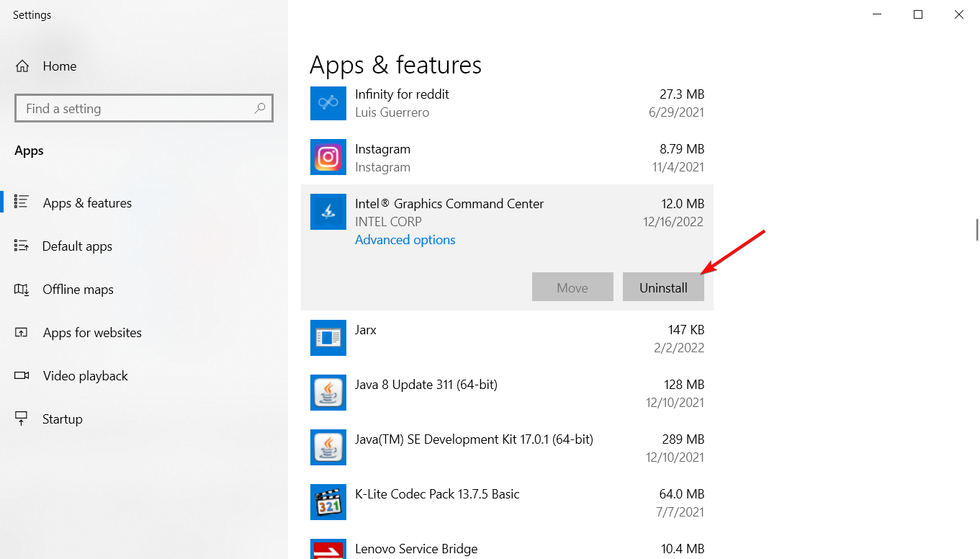980x559 pixels.
Task: Select K-Lite Codec Pack 13.7.5 Basic
Action: click(437, 494)
